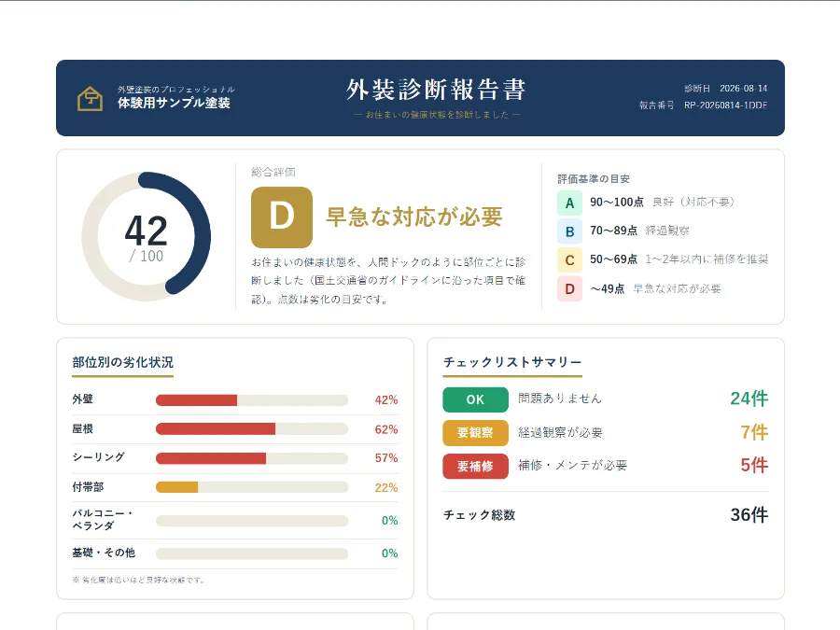Select the C grade legend badge
Screen dimensions: 840x630
coord(569,259)
